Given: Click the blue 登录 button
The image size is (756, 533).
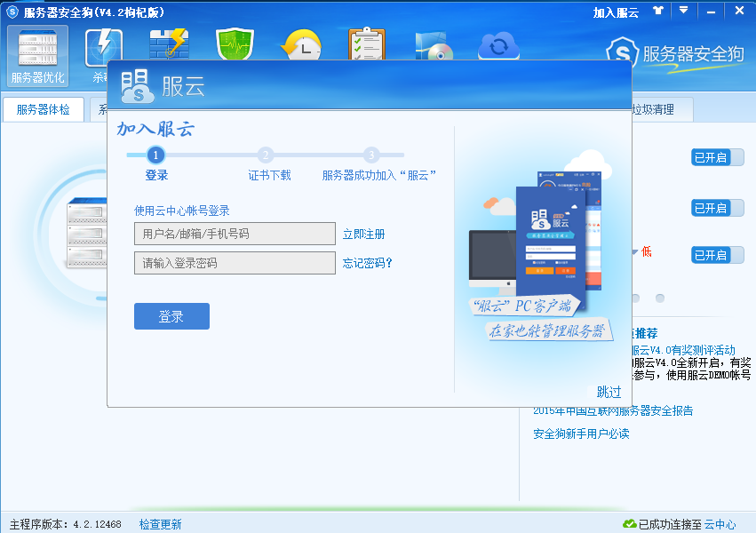Looking at the screenshot, I should (171, 316).
